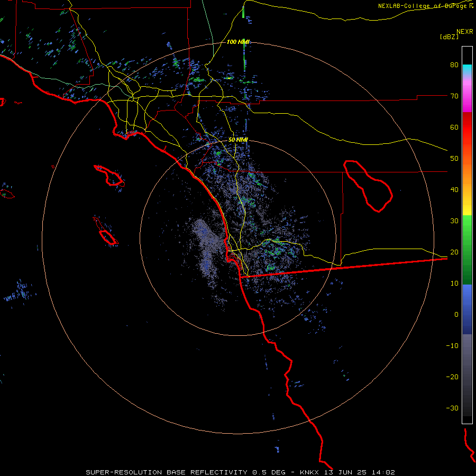The height and width of the screenshot is (476, 476).
Task: Click the 80 value on dBZ scale
Action: pos(454,65)
